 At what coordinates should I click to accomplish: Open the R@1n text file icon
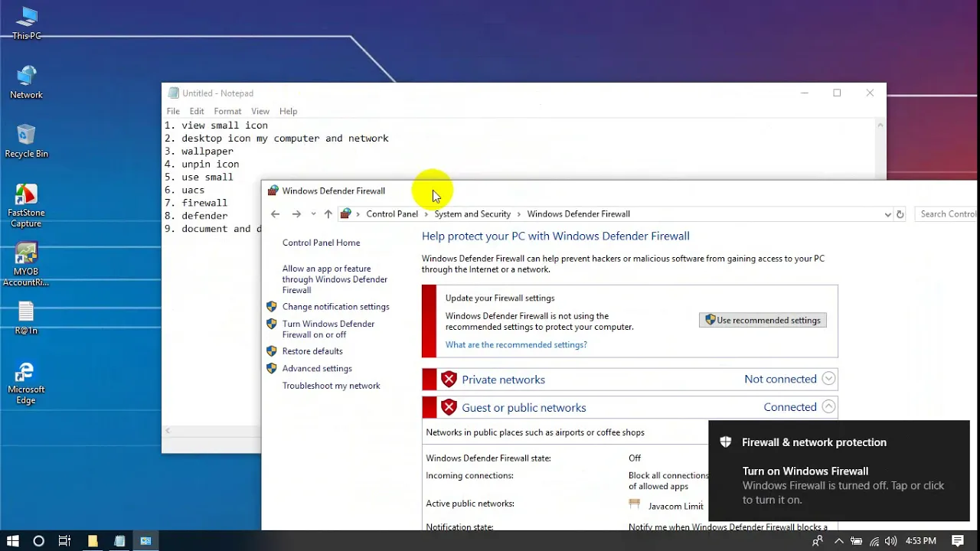click(26, 318)
